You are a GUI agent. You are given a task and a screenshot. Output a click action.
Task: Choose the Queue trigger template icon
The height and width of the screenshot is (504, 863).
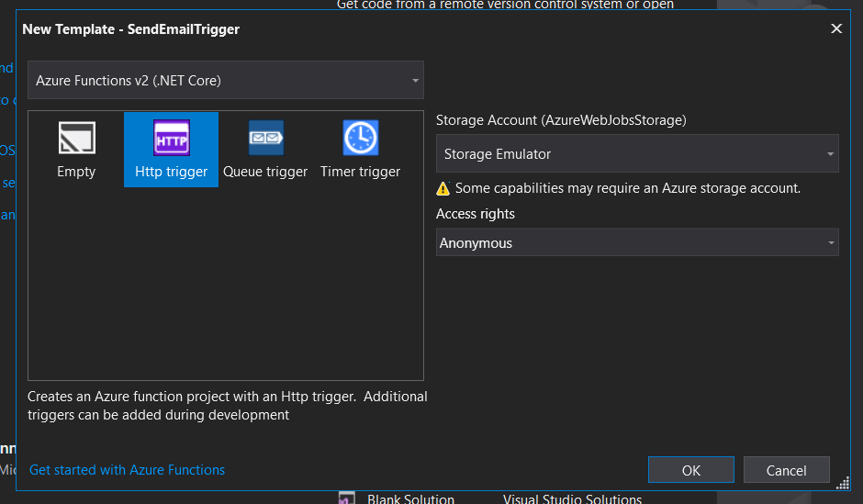(x=266, y=138)
